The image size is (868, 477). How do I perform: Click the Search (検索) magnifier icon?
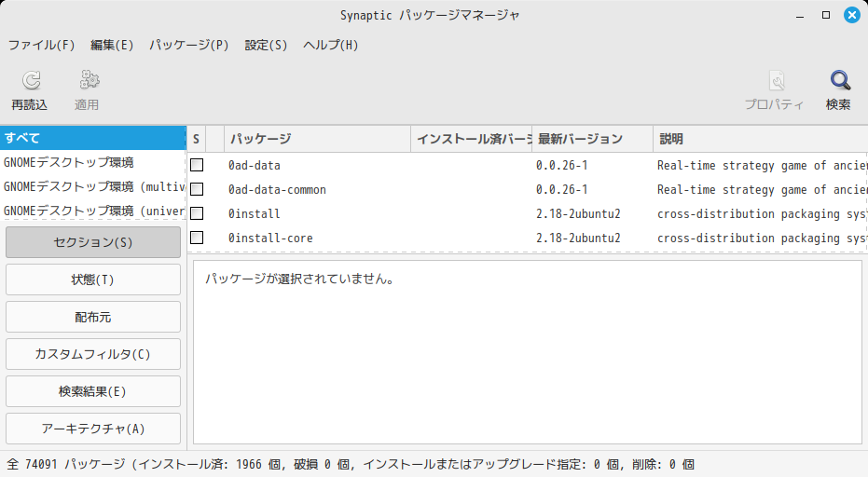(x=839, y=81)
